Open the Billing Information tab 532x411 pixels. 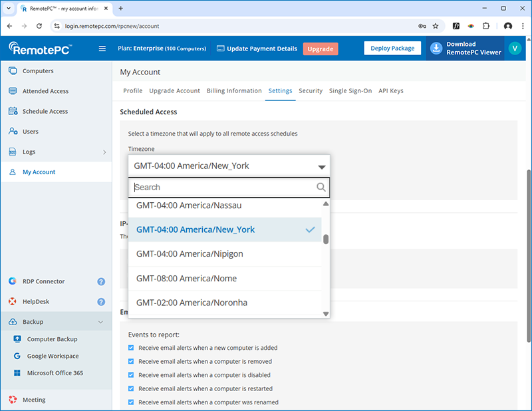pyautogui.click(x=234, y=91)
